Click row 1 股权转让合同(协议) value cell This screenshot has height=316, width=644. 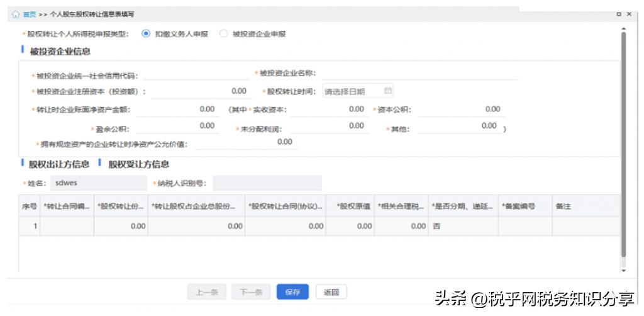(x=286, y=226)
